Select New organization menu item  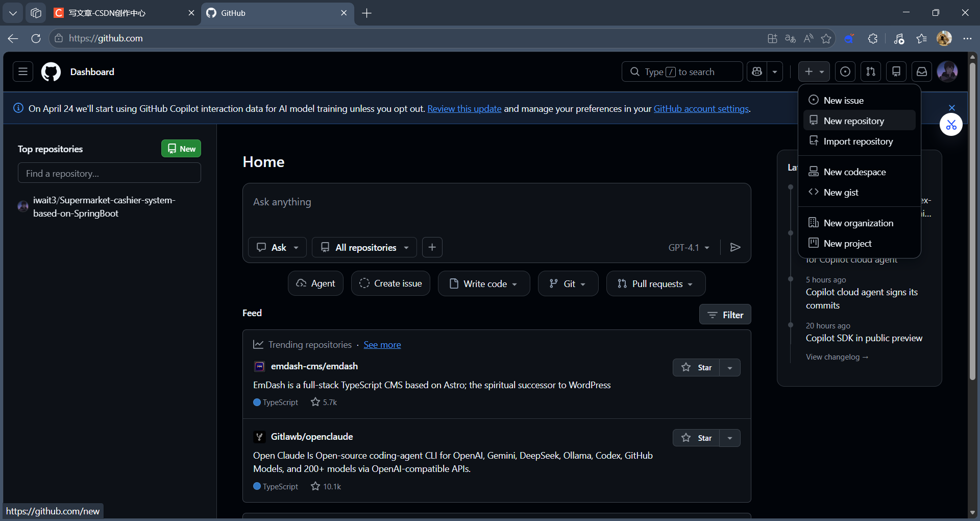click(x=860, y=223)
